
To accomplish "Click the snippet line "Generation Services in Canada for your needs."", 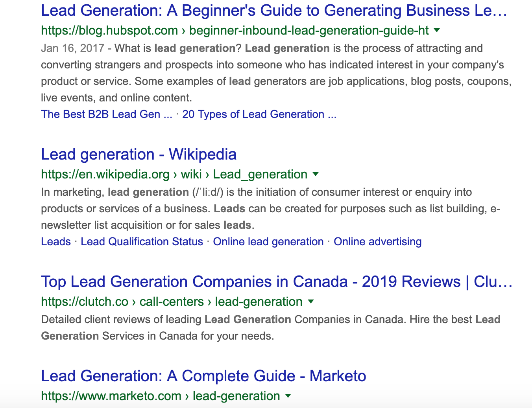I will pos(157,336).
